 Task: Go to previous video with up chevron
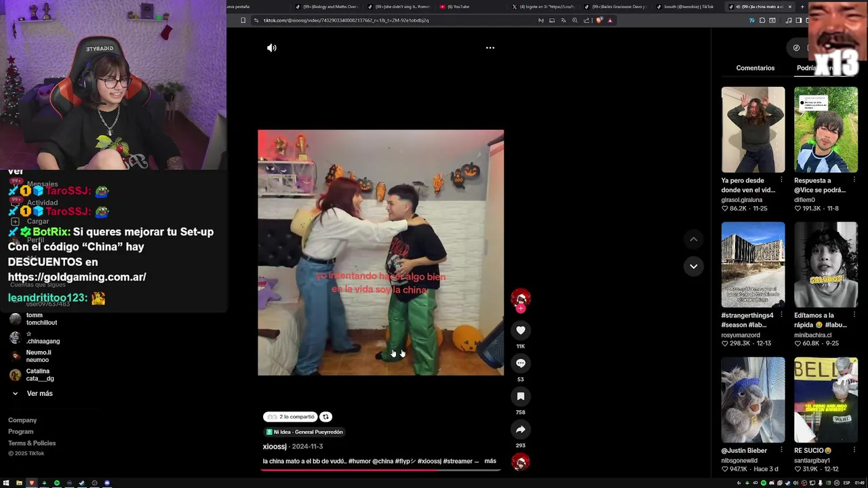pos(693,239)
